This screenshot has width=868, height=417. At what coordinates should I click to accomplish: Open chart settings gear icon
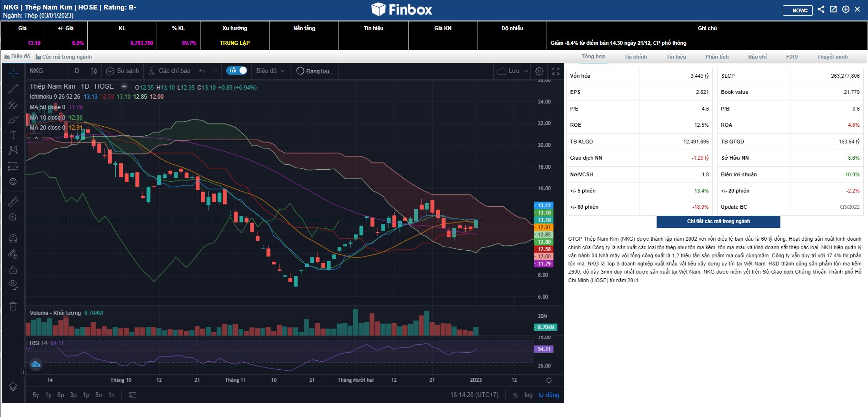539,71
